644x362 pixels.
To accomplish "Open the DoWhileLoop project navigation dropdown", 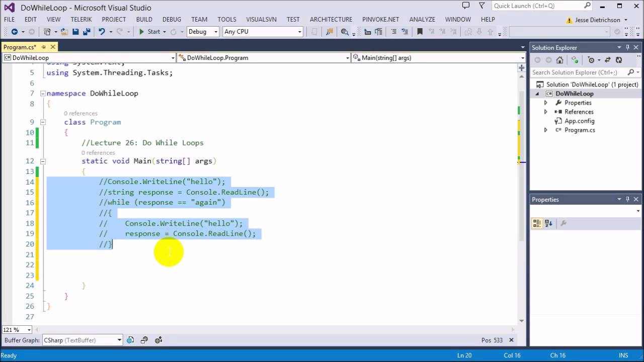I will (173, 58).
